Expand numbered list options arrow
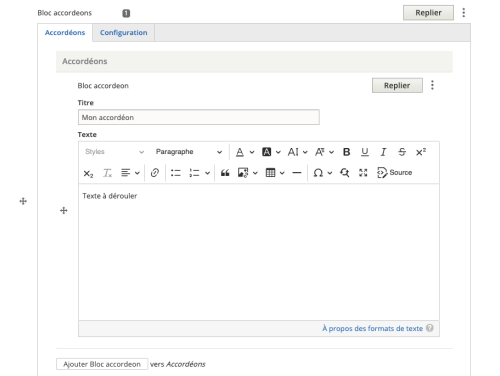Image resolution: width=500 pixels, height=376 pixels. point(207,173)
